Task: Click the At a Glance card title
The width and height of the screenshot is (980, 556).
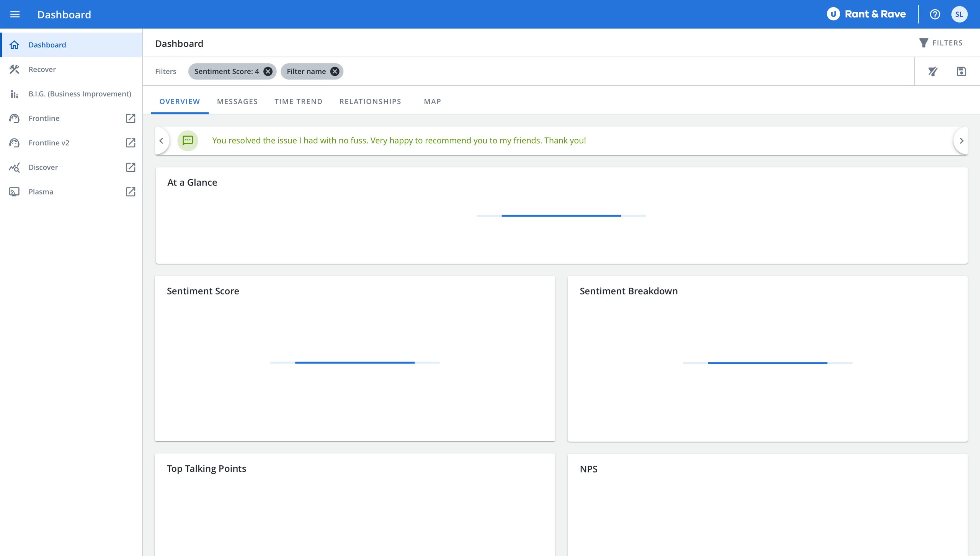Action: pos(192,183)
